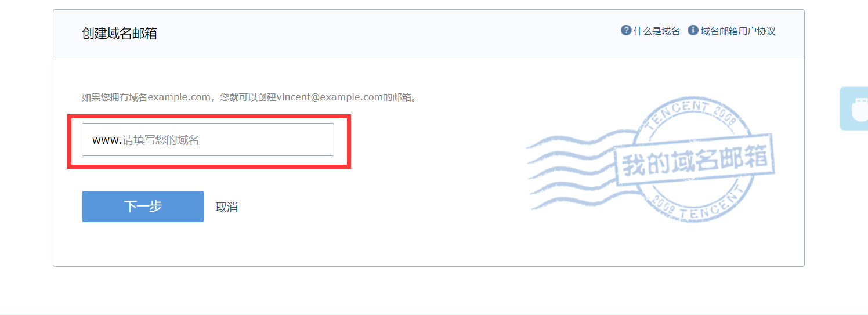Click the 请填写您的域名 placeholder text
The width and height of the screenshot is (868, 315).
coord(161,140)
